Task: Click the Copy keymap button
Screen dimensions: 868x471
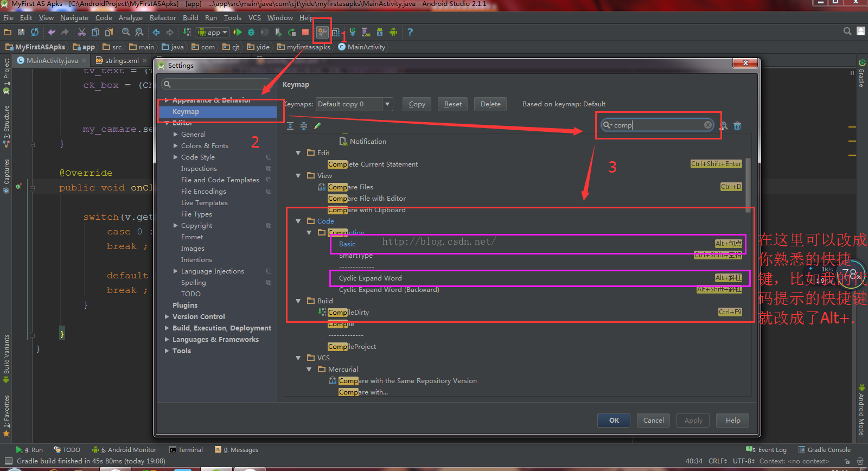Action: [x=417, y=104]
